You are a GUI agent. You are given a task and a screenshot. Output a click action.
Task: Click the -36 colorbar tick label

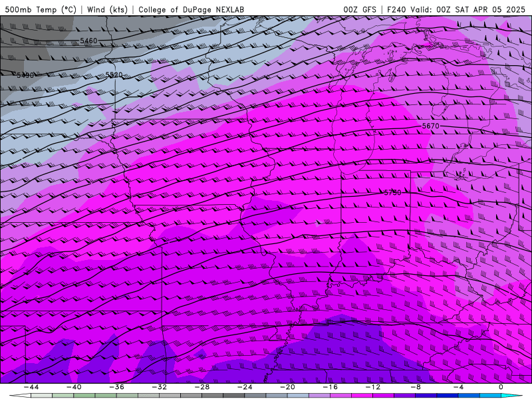116,387
